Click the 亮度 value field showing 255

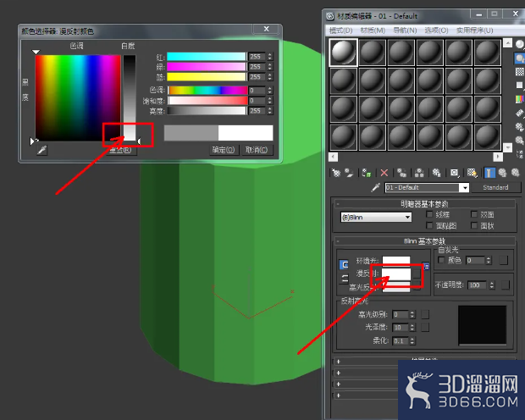click(x=257, y=111)
